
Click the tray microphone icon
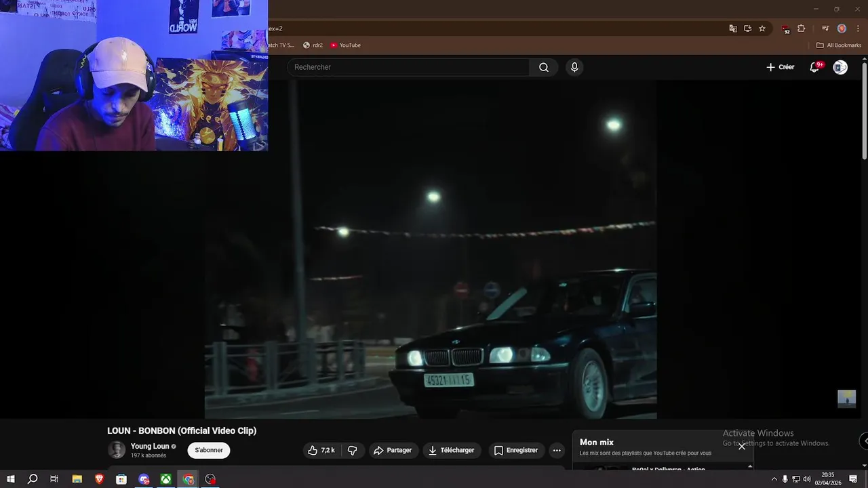click(785, 479)
